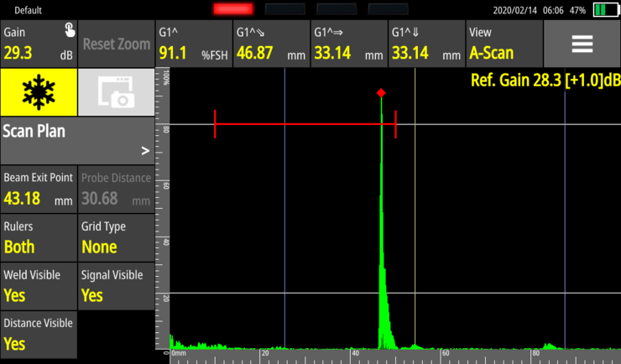Click the third dark alarm indicator
Image resolution: width=621 pixels, height=364 pixels.
(x=337, y=9)
